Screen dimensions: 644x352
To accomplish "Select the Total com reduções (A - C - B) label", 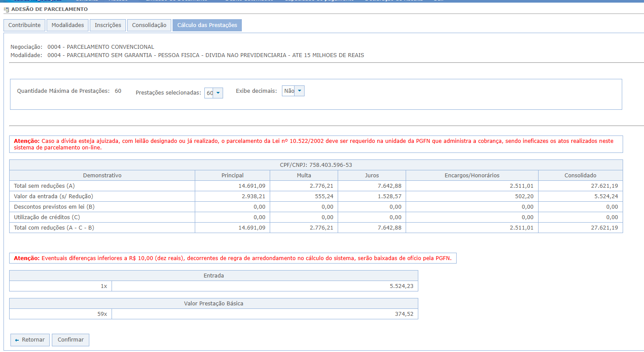I will point(54,228).
